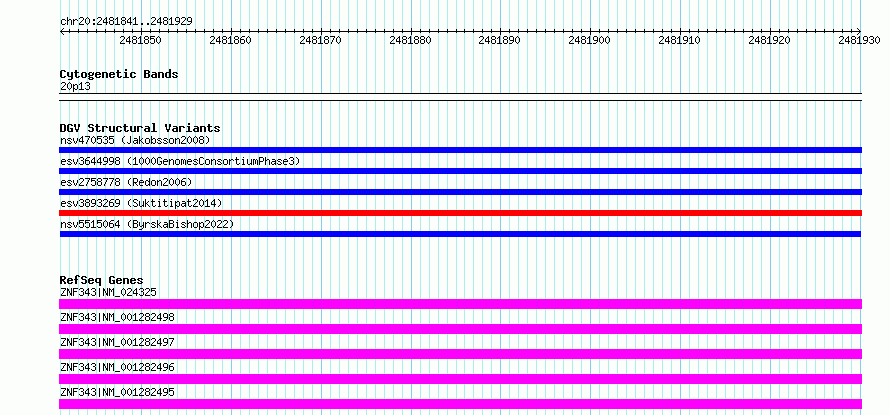Open ZNF343|NM_001282498 transcript label

[117, 317]
